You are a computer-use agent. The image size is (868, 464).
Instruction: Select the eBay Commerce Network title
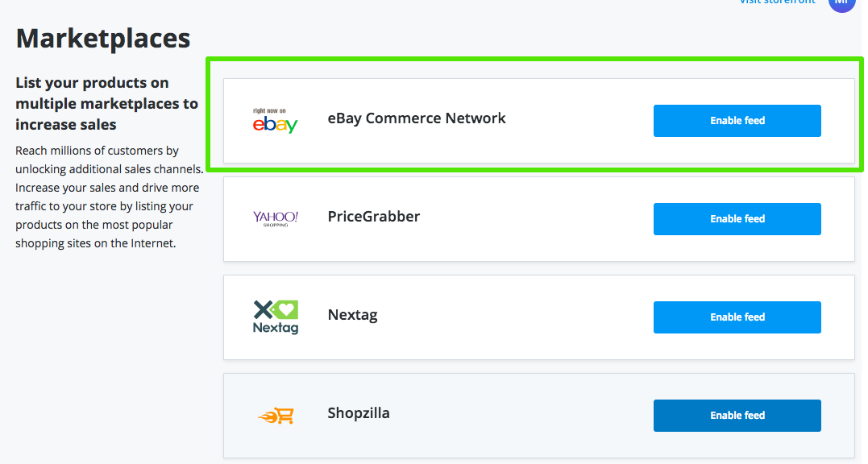point(417,118)
